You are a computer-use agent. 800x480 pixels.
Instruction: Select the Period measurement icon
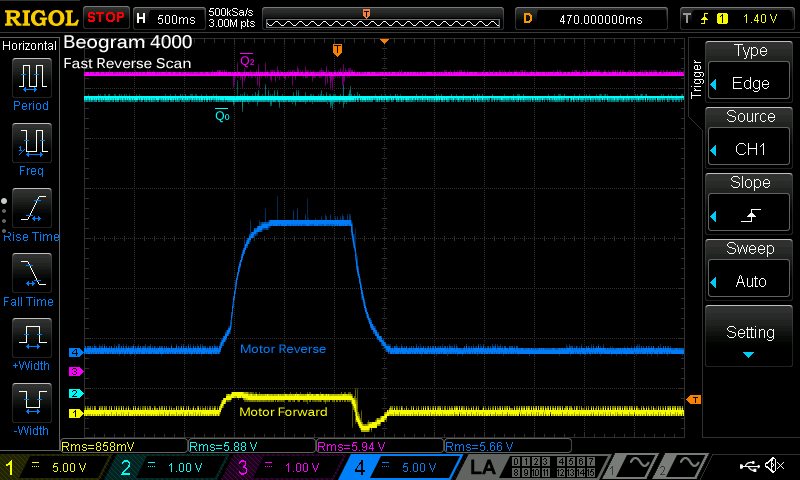(x=31, y=76)
